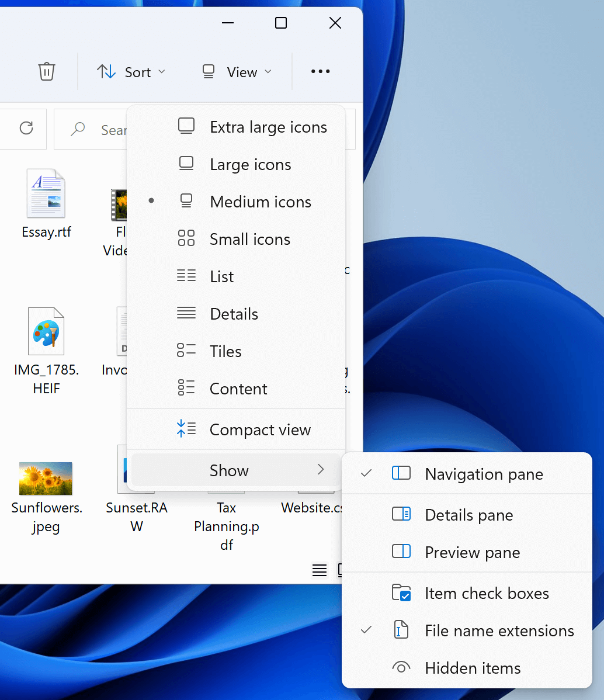Select the Extra large icons view icon

(186, 126)
